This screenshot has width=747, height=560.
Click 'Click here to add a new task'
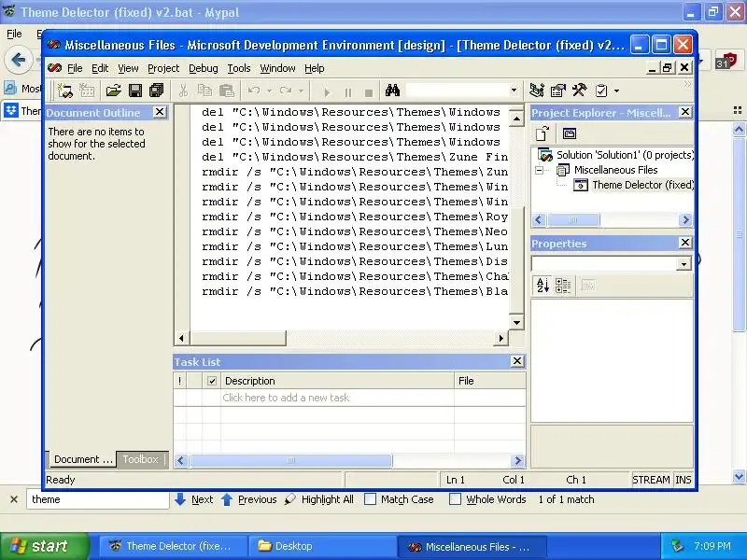pyautogui.click(x=286, y=398)
